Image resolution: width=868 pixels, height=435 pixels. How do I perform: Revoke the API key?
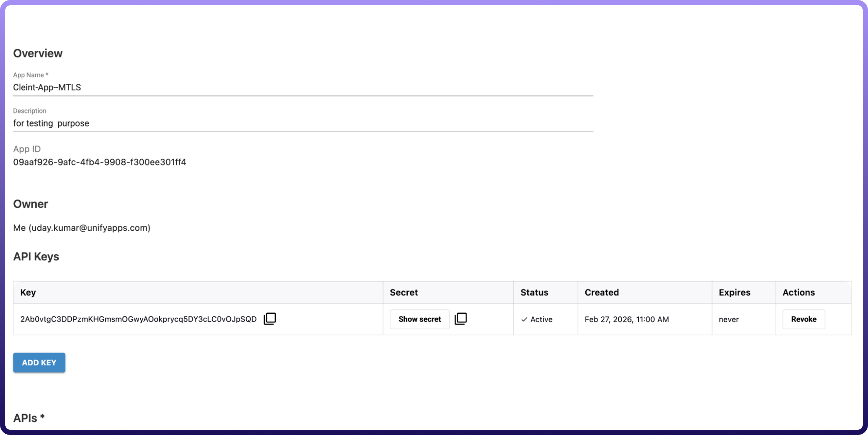point(803,319)
